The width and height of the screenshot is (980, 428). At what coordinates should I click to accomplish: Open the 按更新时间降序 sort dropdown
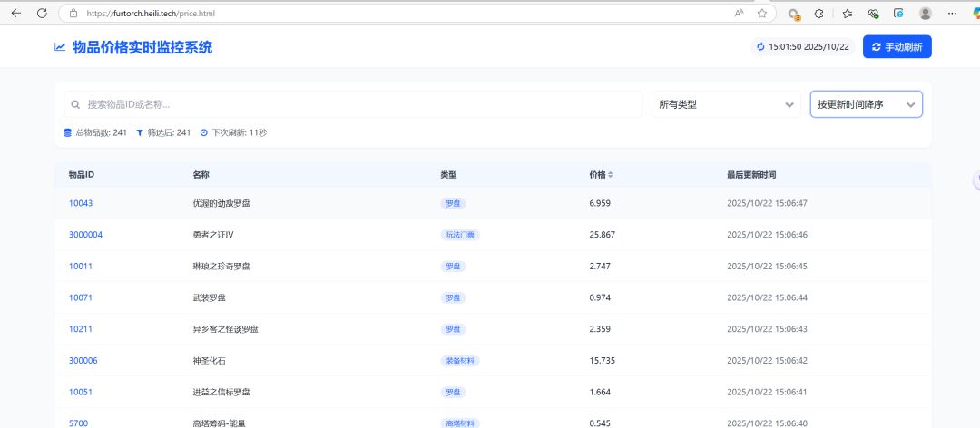(867, 104)
